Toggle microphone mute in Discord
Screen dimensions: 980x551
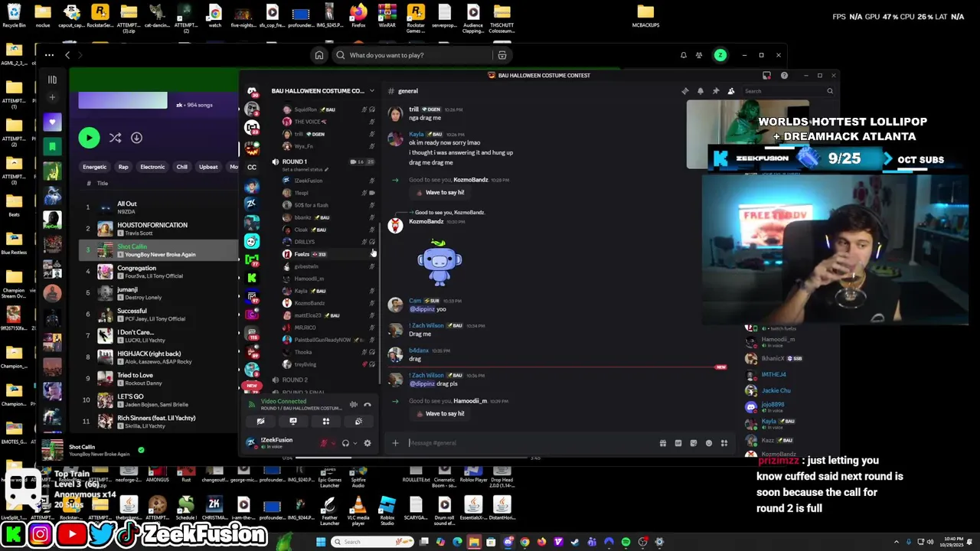pos(324,443)
